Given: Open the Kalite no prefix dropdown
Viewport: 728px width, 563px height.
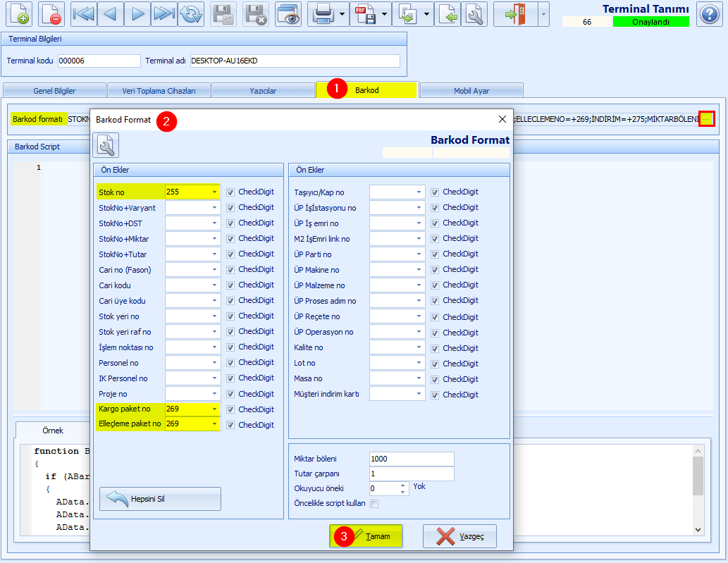Looking at the screenshot, I should (419, 347).
